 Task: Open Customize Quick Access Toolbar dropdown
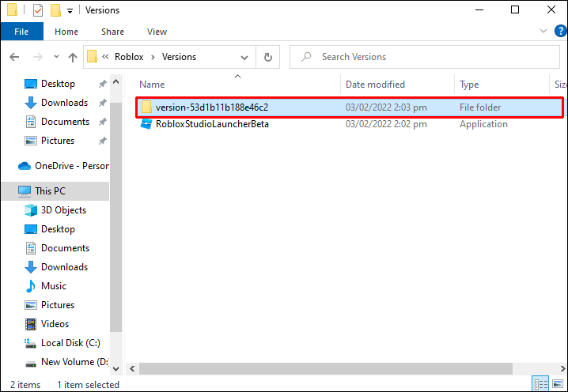(70, 11)
